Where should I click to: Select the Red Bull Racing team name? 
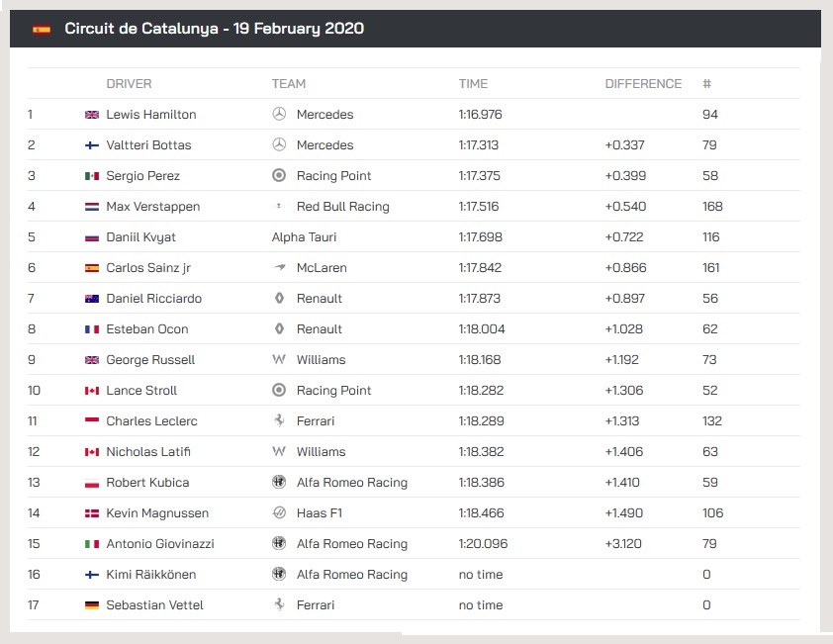click(x=342, y=207)
